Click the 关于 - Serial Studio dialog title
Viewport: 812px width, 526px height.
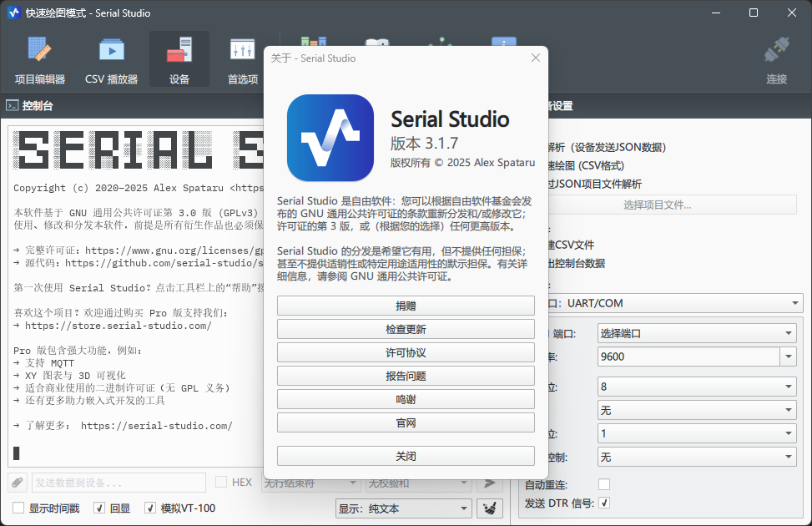click(x=313, y=58)
